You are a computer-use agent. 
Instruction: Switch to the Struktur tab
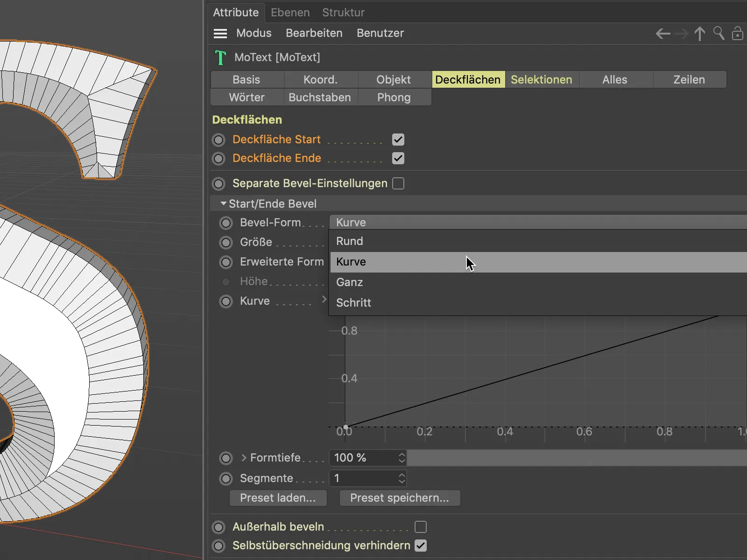coord(343,13)
